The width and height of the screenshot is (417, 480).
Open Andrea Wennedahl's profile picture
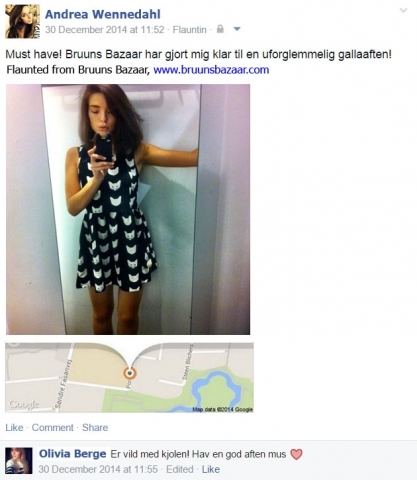pos(23,22)
